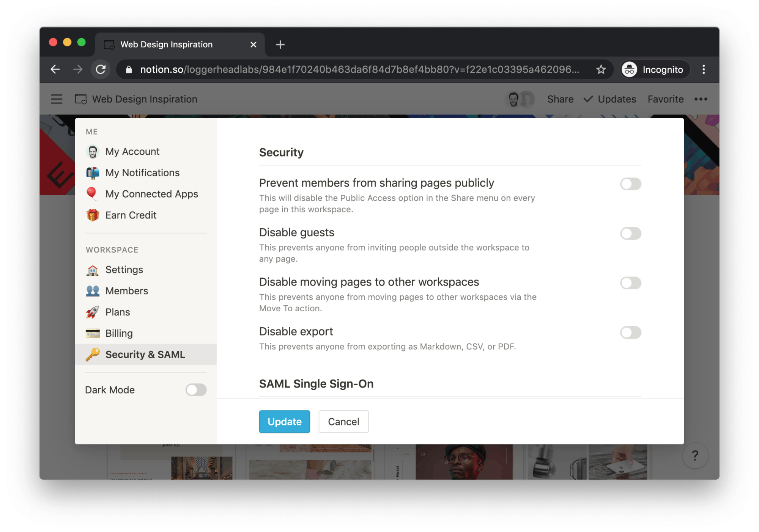The image size is (759, 532).
Task: Open the Notion sidebar hamburger menu
Action: (57, 99)
